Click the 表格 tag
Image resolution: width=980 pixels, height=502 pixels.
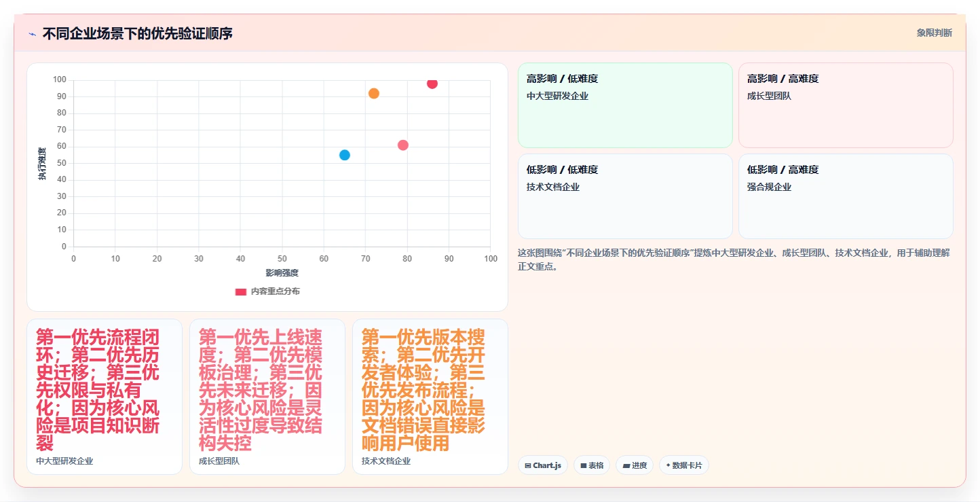[592, 465]
